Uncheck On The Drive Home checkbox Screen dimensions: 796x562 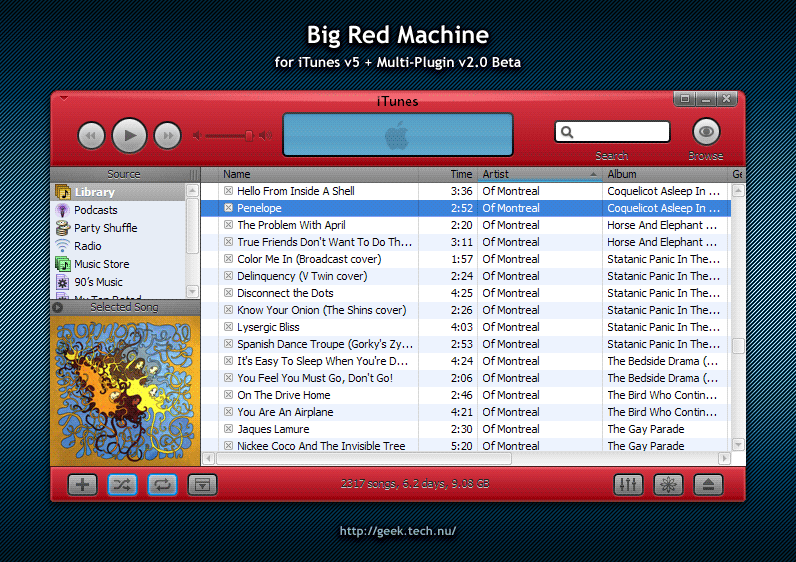pos(228,395)
